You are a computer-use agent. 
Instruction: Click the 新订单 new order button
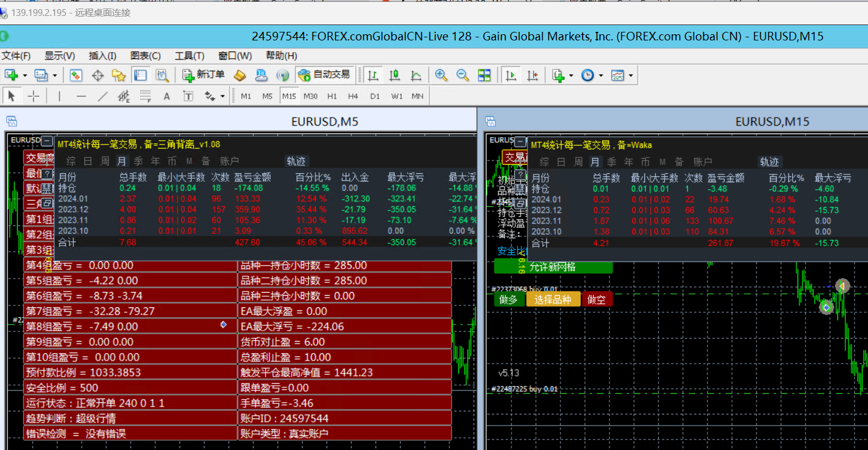coord(205,75)
